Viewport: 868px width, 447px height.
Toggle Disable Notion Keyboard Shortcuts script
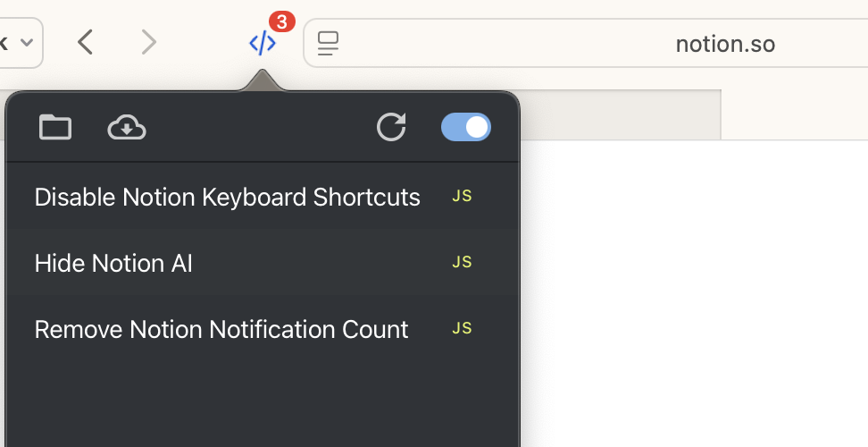[x=263, y=197]
